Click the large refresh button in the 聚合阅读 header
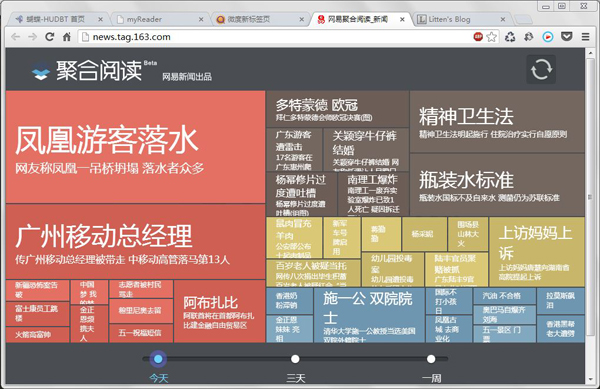Viewport: 600px width, 389px height. tap(541, 69)
